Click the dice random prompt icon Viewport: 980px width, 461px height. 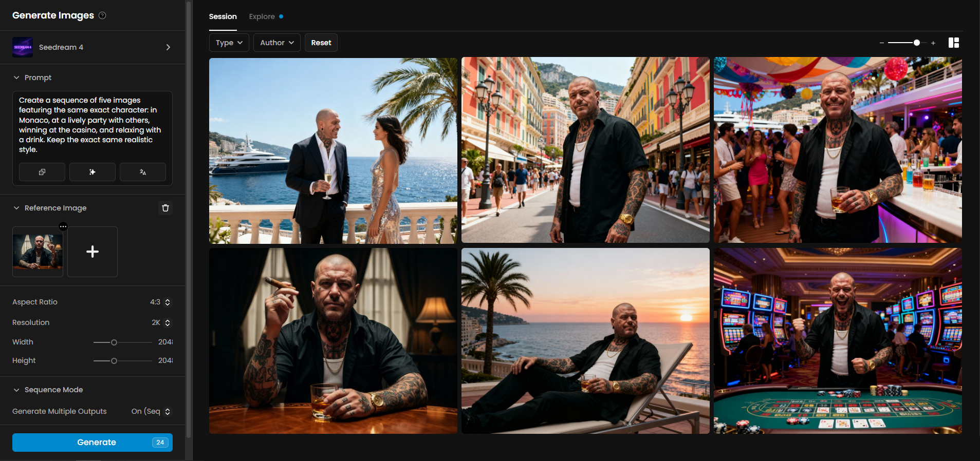pyautogui.click(x=42, y=172)
